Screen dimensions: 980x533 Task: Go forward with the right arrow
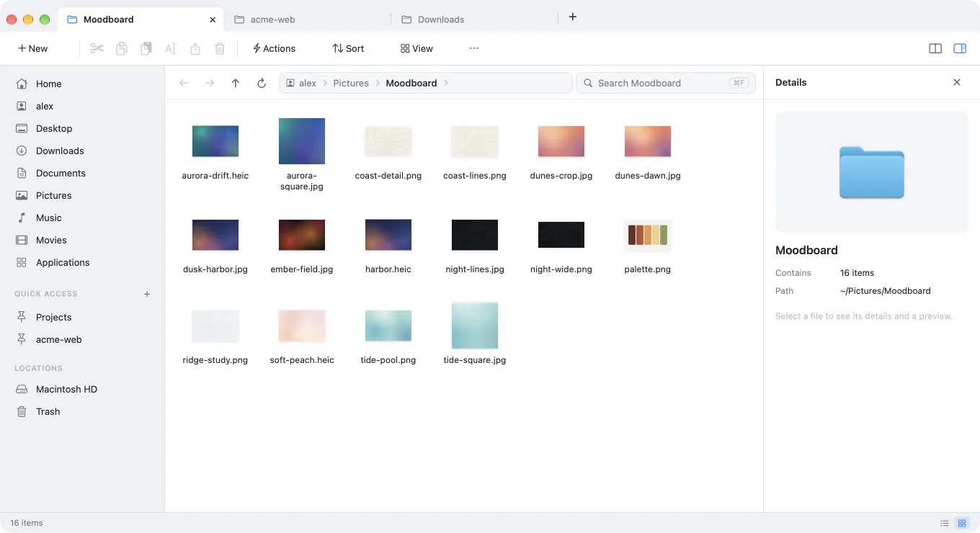click(x=210, y=83)
